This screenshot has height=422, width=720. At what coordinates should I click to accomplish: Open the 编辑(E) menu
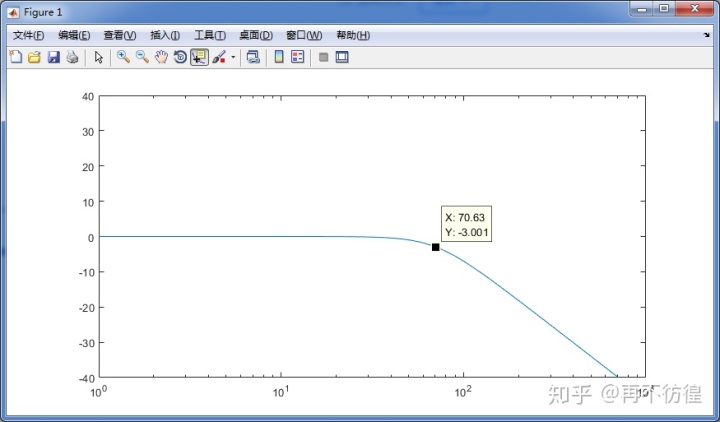74,35
